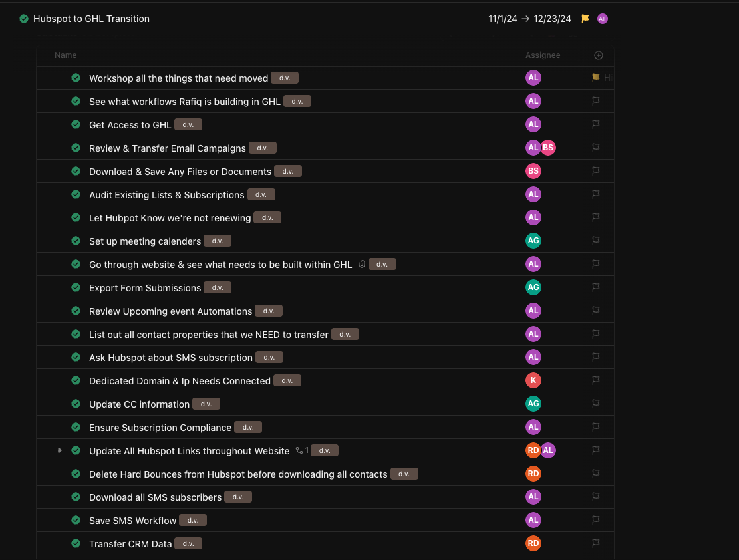Set priority flag for Ensure Subscription Compliance

point(596,427)
